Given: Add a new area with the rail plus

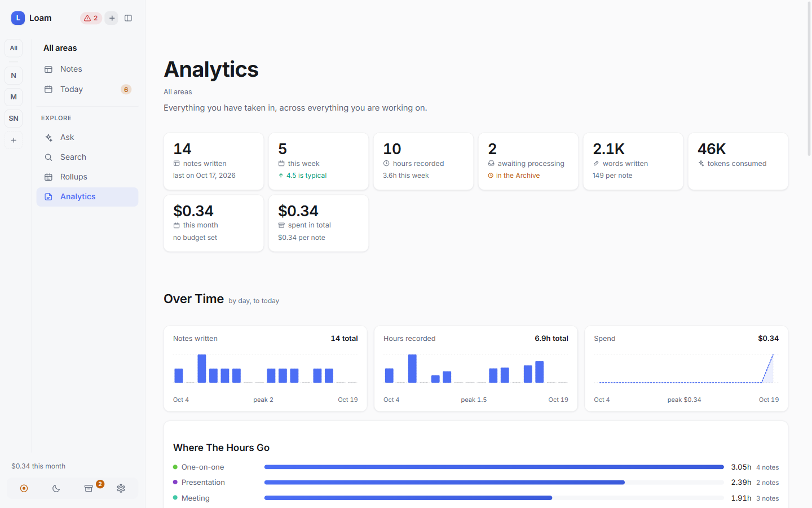Looking at the screenshot, I should click(x=14, y=140).
